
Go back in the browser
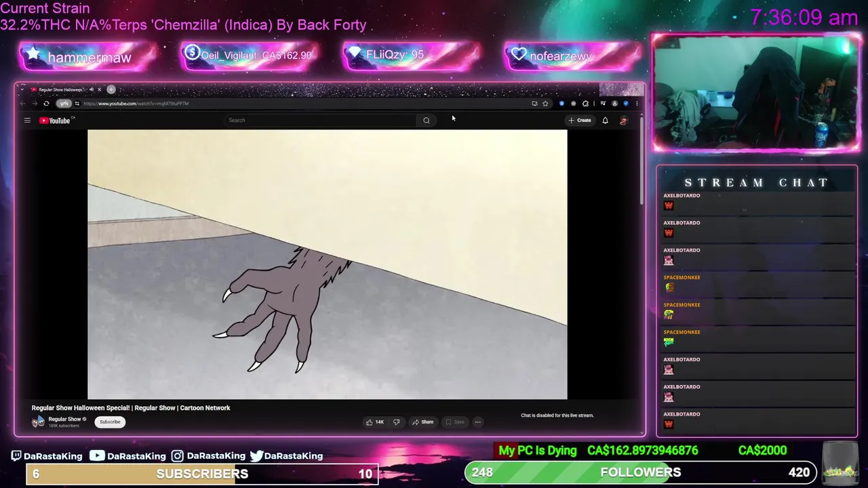(23, 104)
